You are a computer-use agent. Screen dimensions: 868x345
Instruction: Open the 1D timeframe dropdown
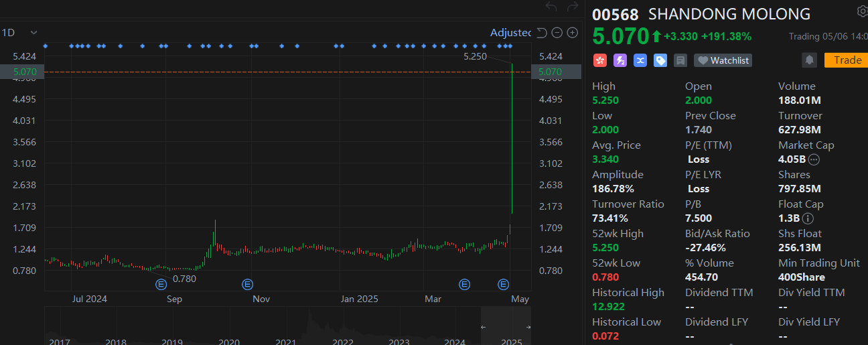(19, 32)
